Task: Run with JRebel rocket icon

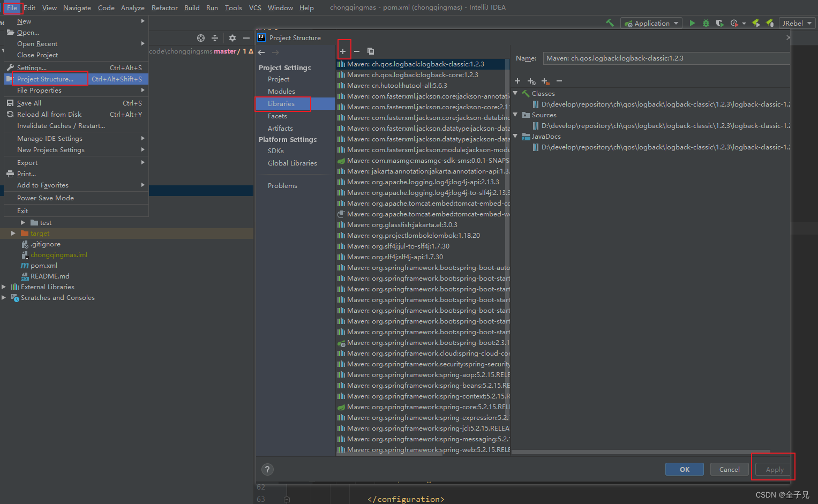Action: [x=756, y=23]
